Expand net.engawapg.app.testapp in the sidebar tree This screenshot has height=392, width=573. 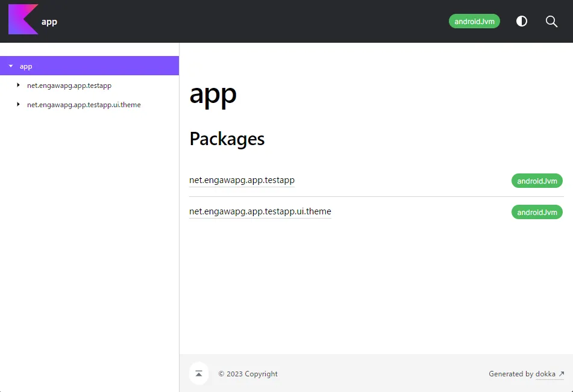[x=19, y=86]
